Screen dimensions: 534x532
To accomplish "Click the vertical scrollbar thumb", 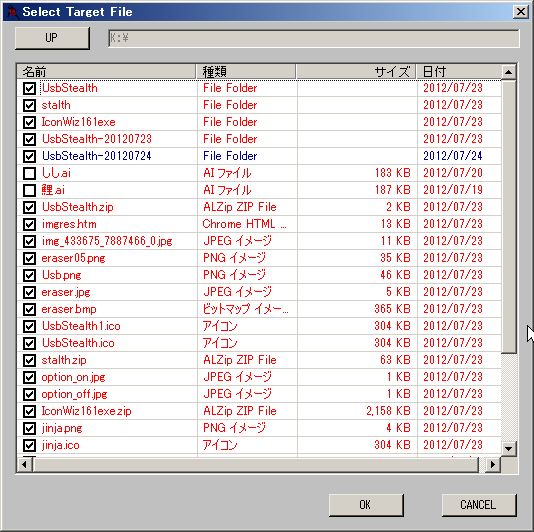I will tap(509, 216).
